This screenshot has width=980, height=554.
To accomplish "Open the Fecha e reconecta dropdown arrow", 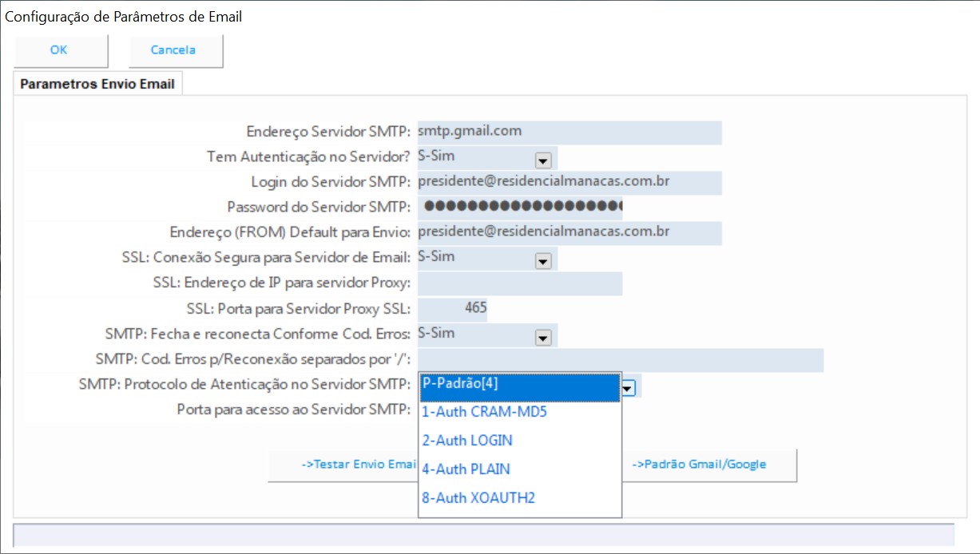I will [543, 337].
